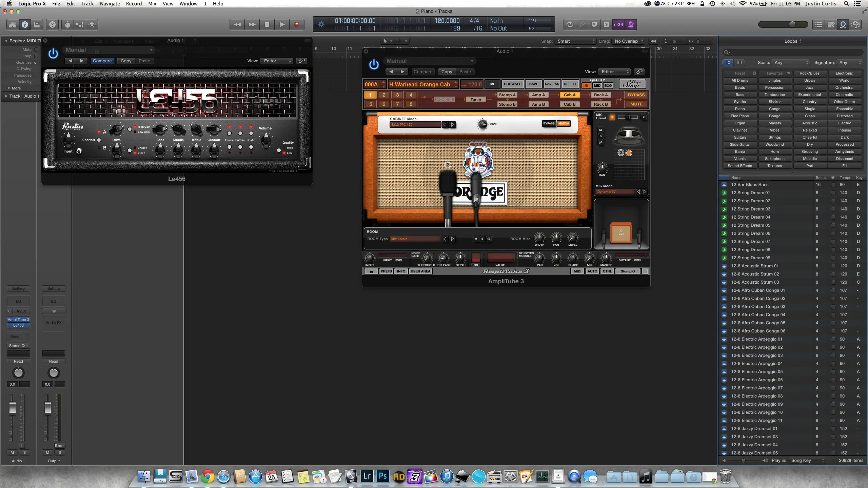Open the Editors scissors icon
Screen dimensions: 868x488
pos(92,24)
